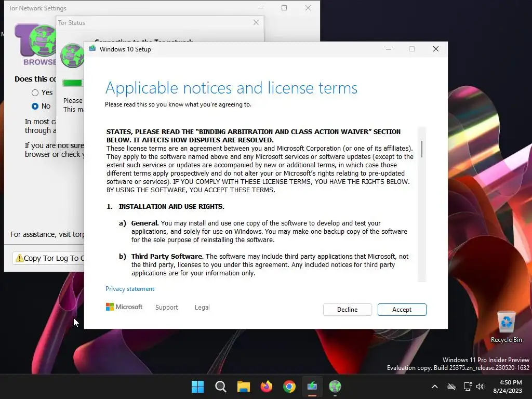The image size is (532, 399).
Task: Open network status tray icon
Action: [x=468, y=387]
